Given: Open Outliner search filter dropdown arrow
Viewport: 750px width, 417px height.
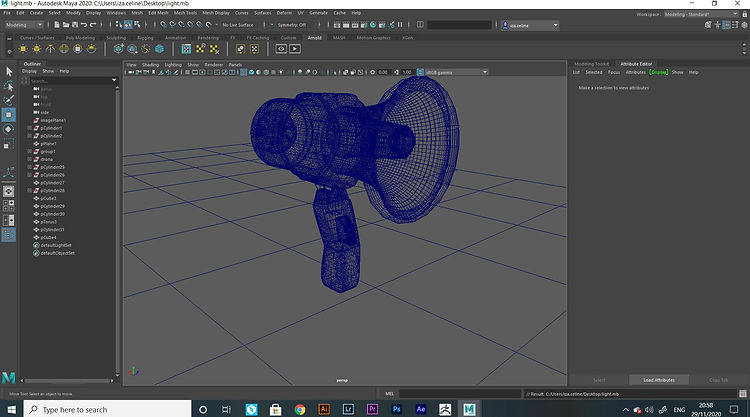Looking at the screenshot, I should point(114,80).
